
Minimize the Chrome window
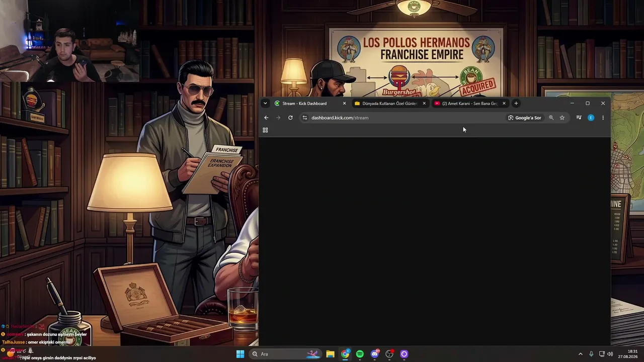tap(572, 103)
